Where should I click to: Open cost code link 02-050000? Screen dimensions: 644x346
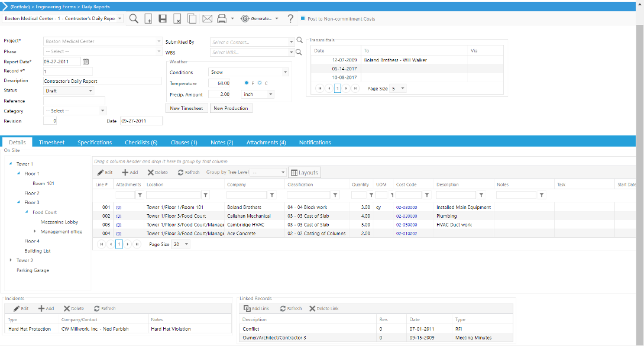click(407, 225)
